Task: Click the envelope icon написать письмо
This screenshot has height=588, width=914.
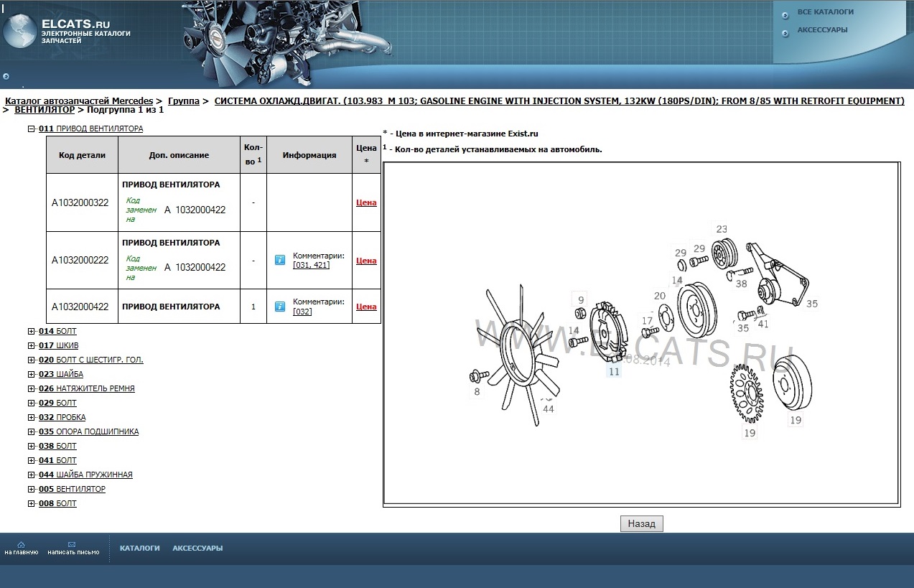Action: pos(72,545)
